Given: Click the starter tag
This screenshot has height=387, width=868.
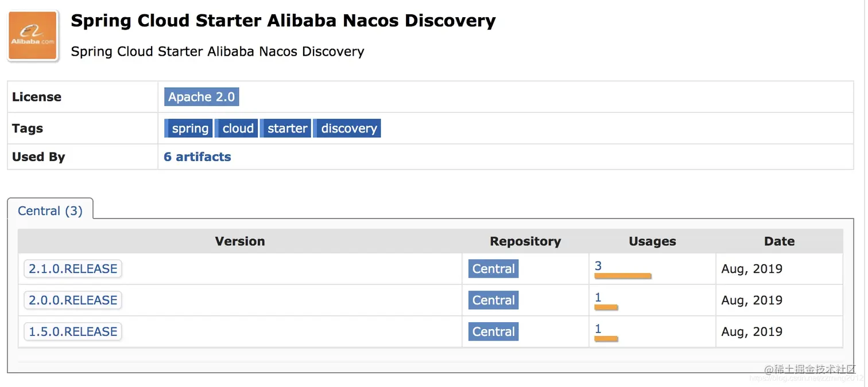Looking at the screenshot, I should [x=286, y=128].
